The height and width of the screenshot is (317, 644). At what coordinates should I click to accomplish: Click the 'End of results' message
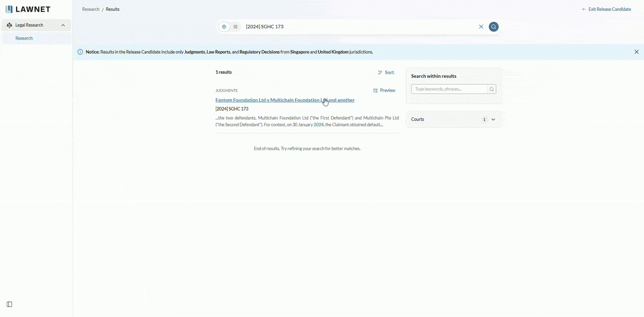click(x=307, y=149)
